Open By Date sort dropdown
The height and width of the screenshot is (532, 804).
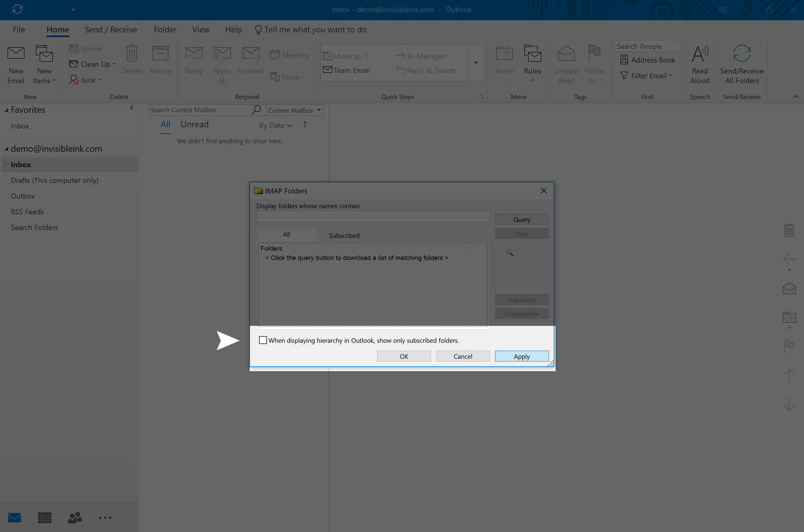coord(276,126)
